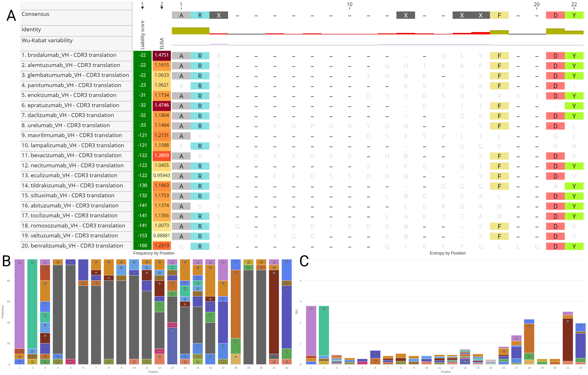Click the liability score -130 cell
The height and width of the screenshot is (375, 588).
pos(142,186)
